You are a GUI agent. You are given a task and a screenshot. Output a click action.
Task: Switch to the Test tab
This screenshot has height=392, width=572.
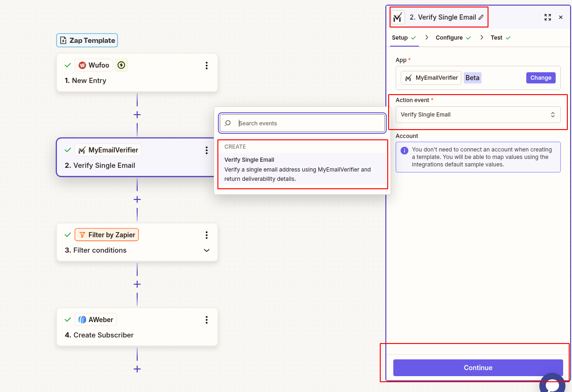pyautogui.click(x=496, y=37)
